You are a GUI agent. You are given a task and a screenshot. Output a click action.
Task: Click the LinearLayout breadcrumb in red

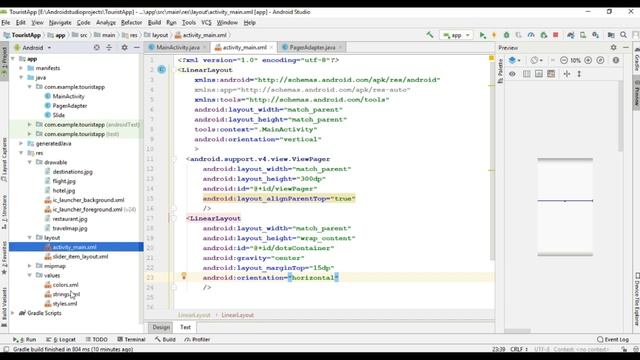click(238, 315)
